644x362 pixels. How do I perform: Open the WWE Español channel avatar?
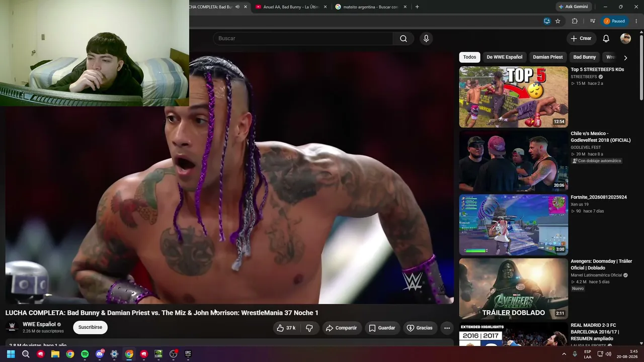pos(12,327)
